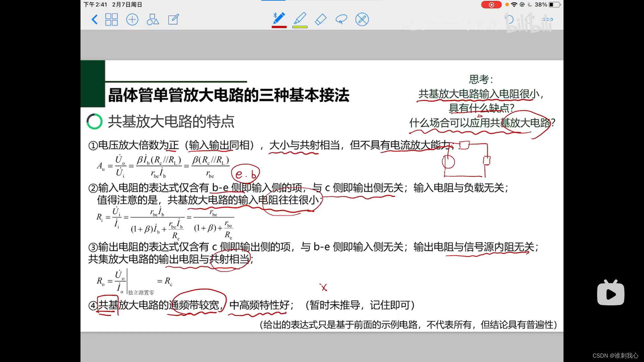Click the redo arrow
Image resolution: width=644 pixels, height=362 pixels.
point(530,19)
